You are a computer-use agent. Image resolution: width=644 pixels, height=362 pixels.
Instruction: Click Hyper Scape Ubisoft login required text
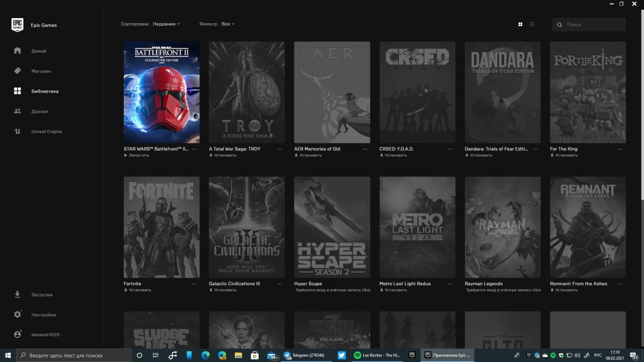pyautogui.click(x=333, y=290)
